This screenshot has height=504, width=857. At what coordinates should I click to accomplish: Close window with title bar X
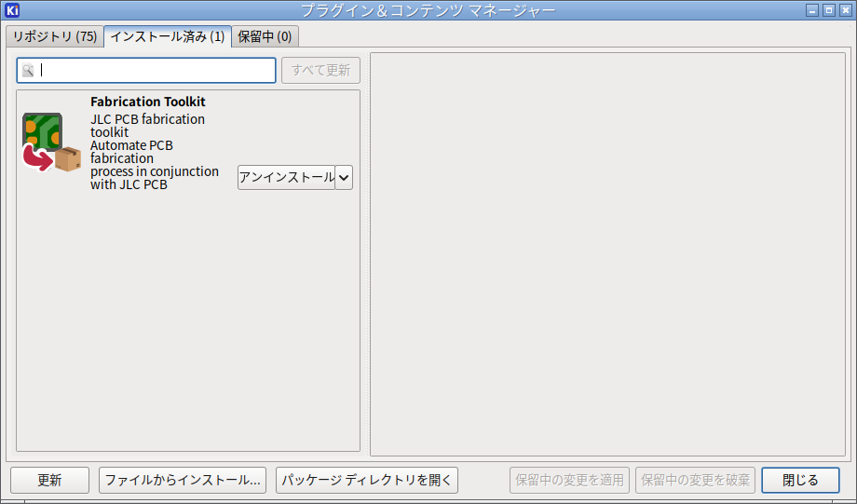tap(846, 10)
